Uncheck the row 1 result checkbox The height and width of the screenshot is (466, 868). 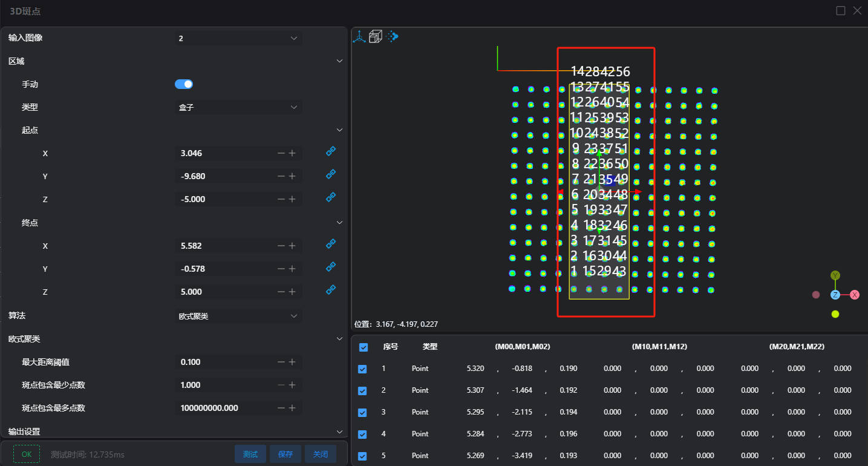coord(362,369)
